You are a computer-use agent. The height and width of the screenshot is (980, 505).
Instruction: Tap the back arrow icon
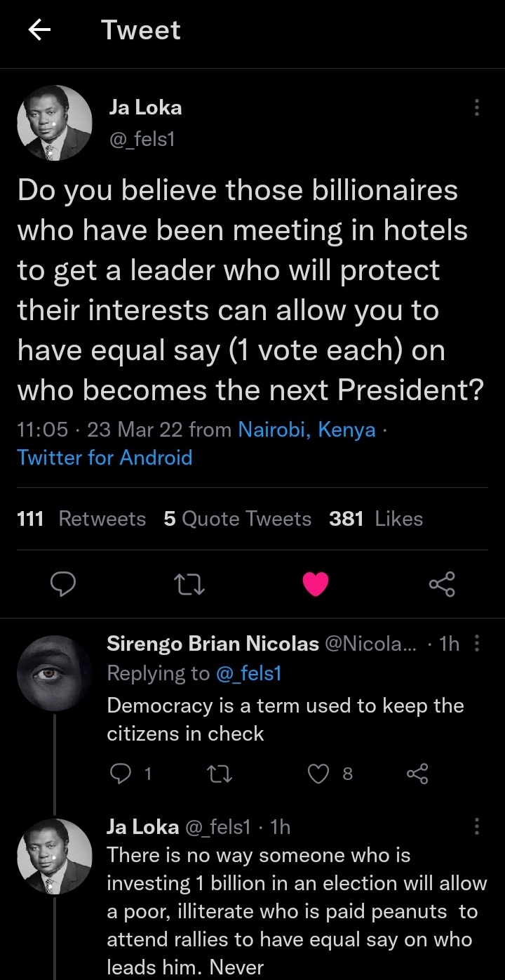coord(39,30)
